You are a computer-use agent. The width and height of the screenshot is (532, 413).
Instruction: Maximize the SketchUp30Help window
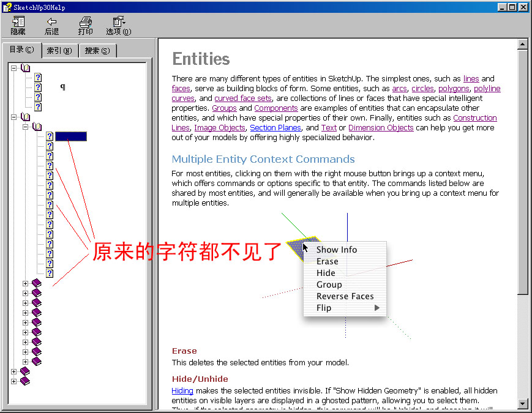pos(512,7)
